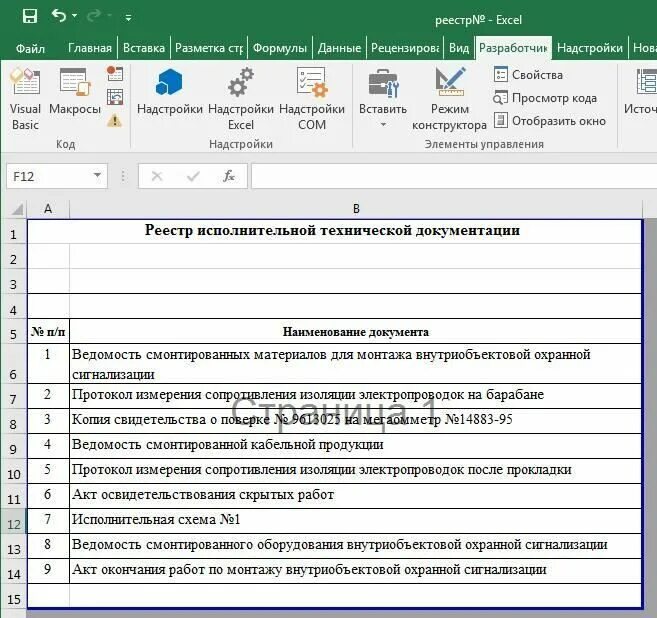The image size is (657, 618).
Task: Click cell Копия свидетельства о поверке
Action: tap(356, 421)
